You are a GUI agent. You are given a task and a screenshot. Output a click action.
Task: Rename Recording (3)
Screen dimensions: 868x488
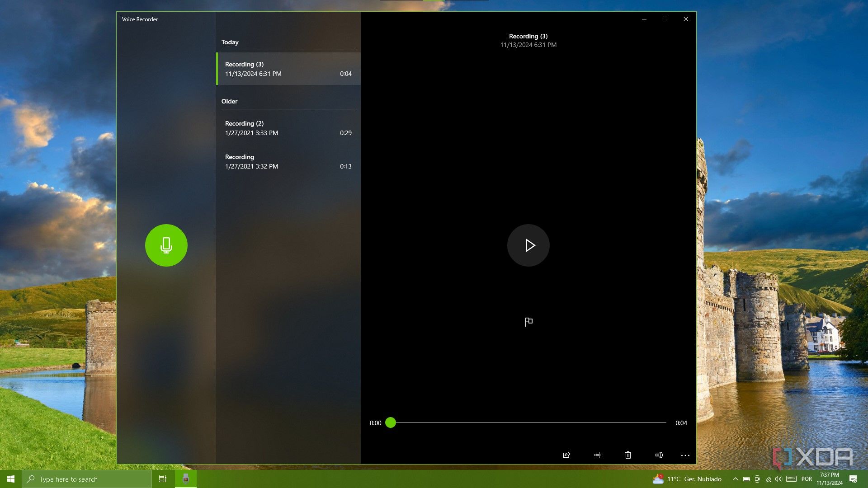pyautogui.click(x=659, y=455)
